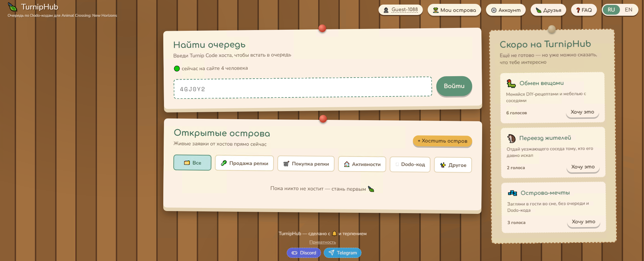The width and height of the screenshot is (644, 261).
Task: Open the Telegram channel button
Action: (x=342, y=253)
